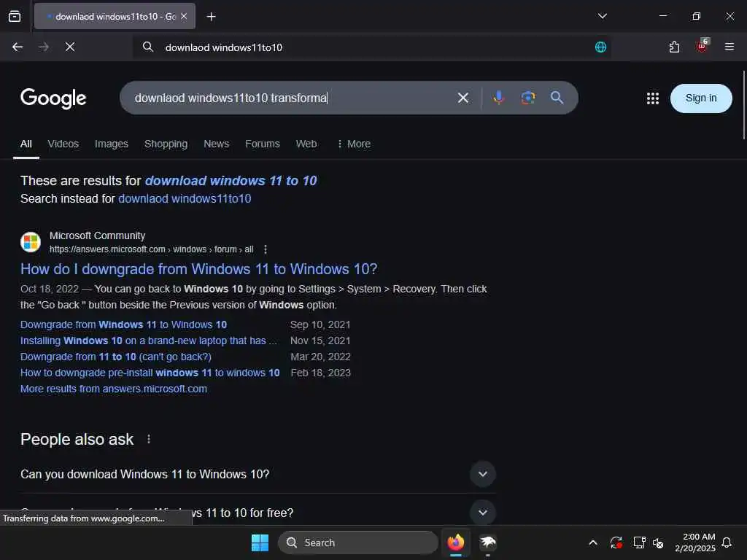Viewport: 747px width, 560px height.
Task: Open Downgrade from 11 to 10 (can't go back?)
Action: coord(116,357)
